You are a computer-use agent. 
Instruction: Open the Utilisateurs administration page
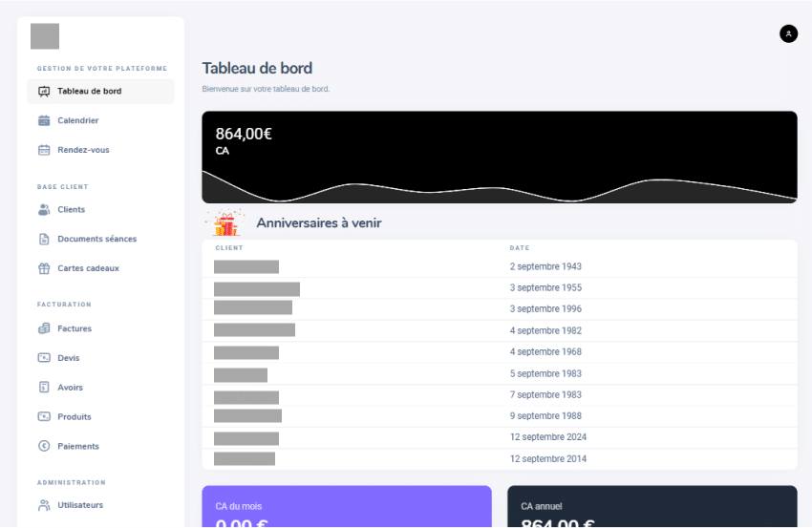point(80,505)
